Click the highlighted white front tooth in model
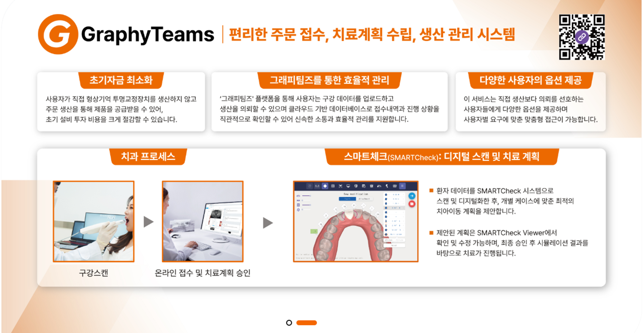 click(x=349, y=214)
